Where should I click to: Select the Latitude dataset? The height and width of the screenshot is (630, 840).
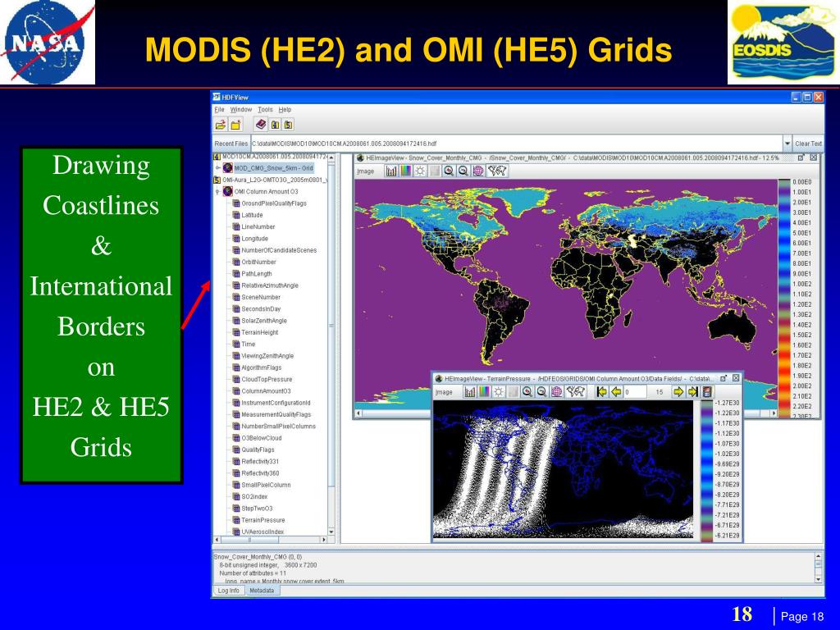pos(252,215)
